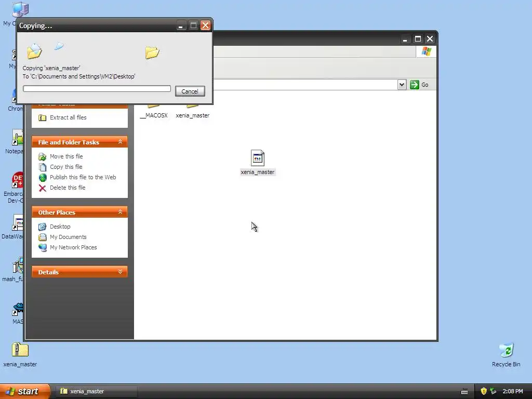532x399 pixels.
Task: Click the destination folder icon in Copying dialog
Action: click(x=152, y=52)
